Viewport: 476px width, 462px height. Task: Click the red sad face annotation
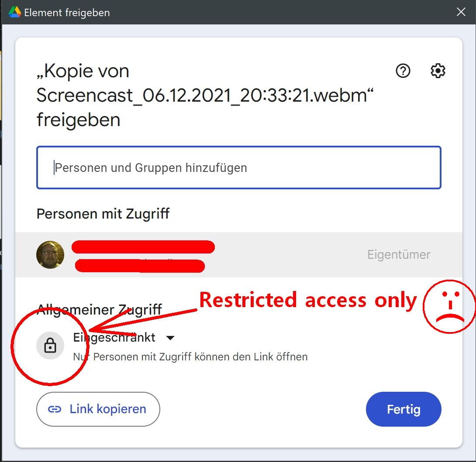[449, 307]
